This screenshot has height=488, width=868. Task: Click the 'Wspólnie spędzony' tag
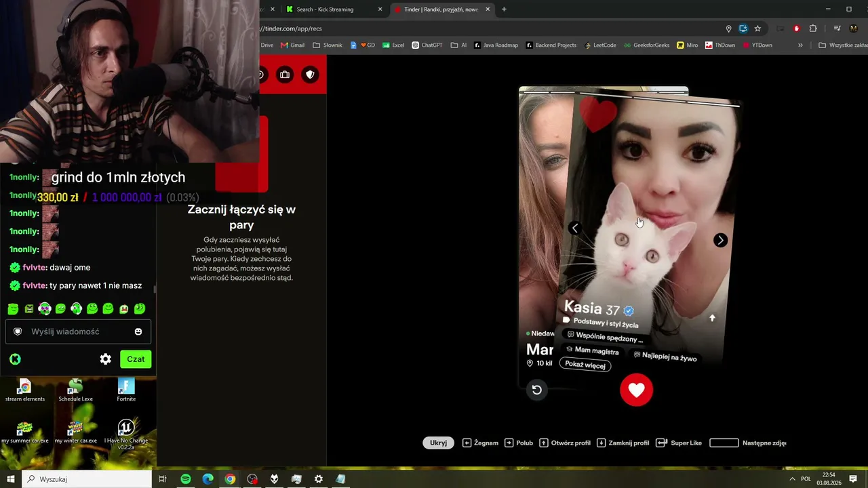[605, 337]
